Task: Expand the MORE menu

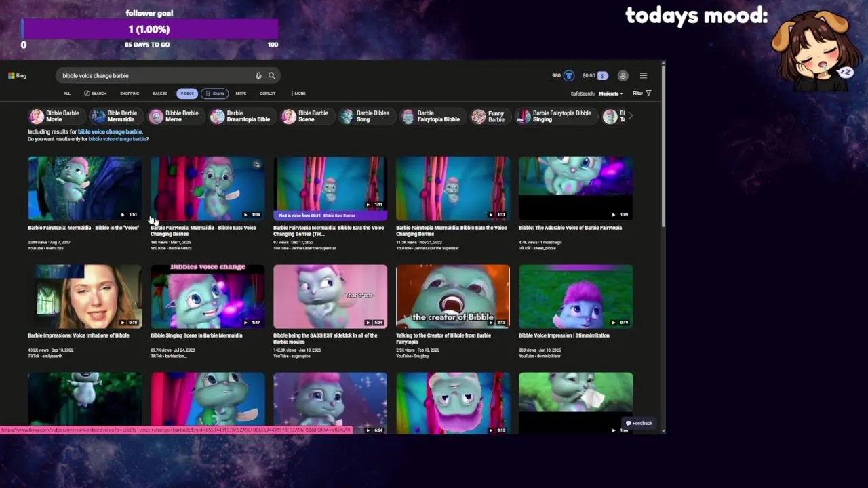Action: [x=298, y=94]
